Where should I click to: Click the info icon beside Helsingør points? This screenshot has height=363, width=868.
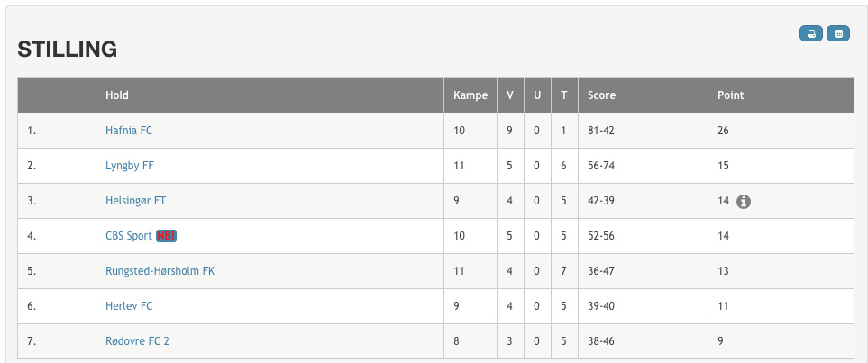point(744,202)
